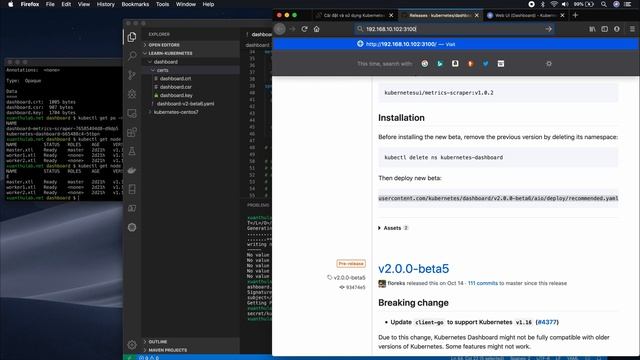Open the Run and Debug view
The height and width of the screenshot is (360, 640).
coord(132,94)
